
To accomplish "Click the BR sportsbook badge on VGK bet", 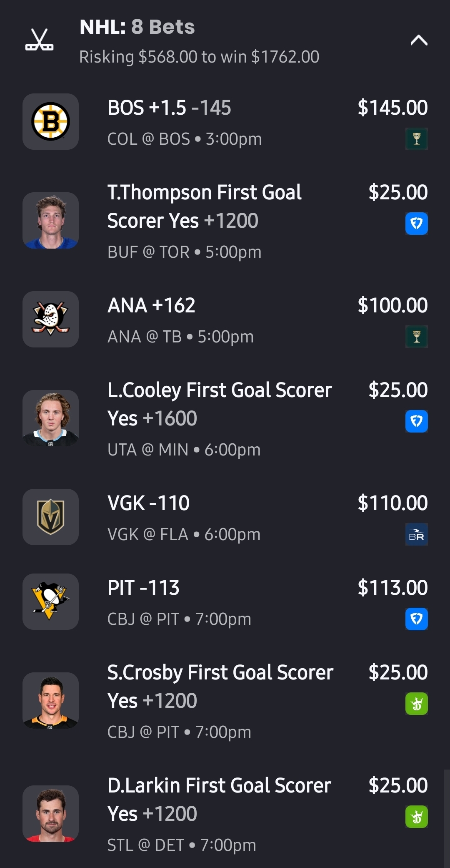I will (416, 534).
